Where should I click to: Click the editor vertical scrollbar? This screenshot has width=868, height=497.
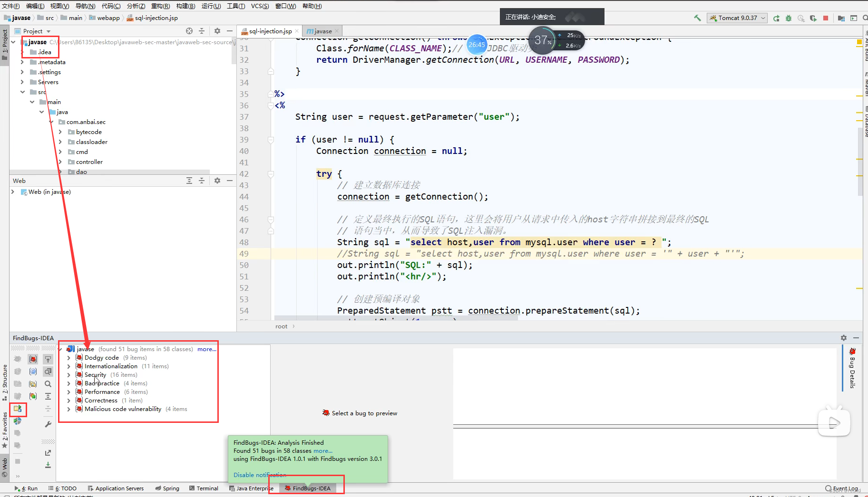(x=860, y=162)
